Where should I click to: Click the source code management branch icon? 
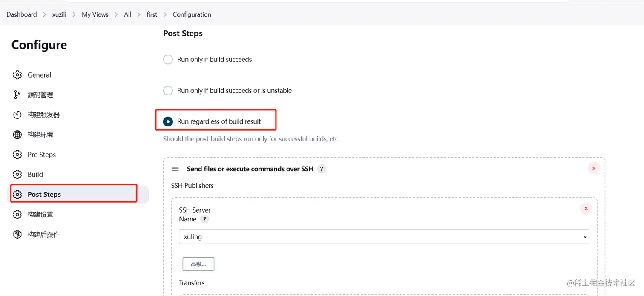[17, 95]
